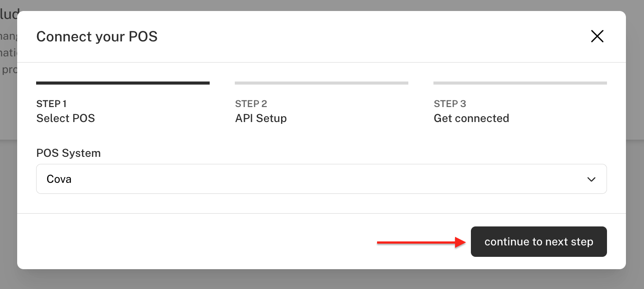This screenshot has height=289, width=644.
Task: Click the Cova text in the selector
Action: pyautogui.click(x=59, y=179)
